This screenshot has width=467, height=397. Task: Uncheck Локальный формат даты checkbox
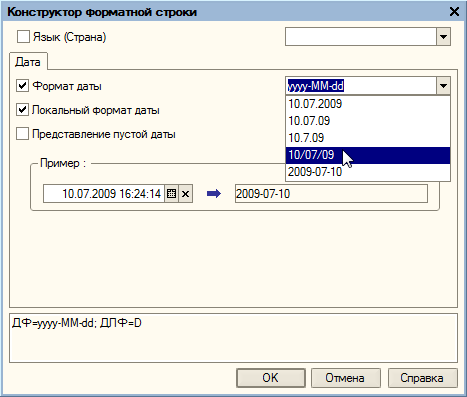22,110
